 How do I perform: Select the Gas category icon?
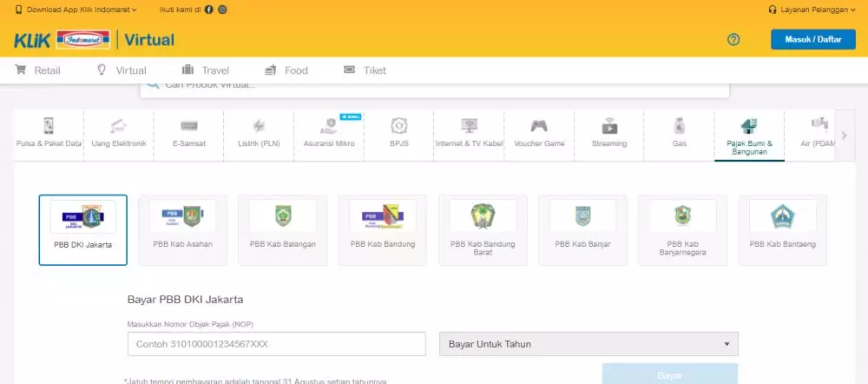pyautogui.click(x=679, y=126)
